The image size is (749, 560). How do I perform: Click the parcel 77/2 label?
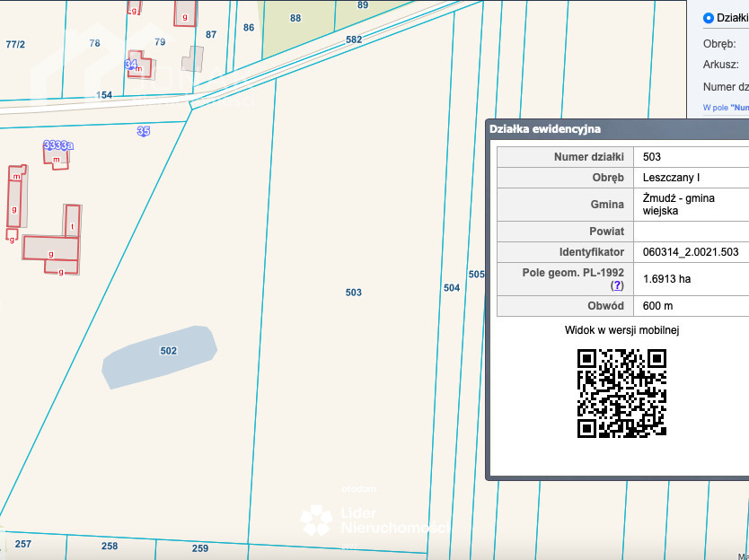pos(15,44)
